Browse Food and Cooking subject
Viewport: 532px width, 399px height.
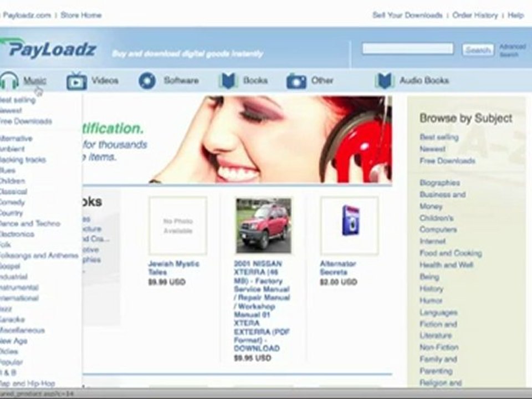coord(451,253)
